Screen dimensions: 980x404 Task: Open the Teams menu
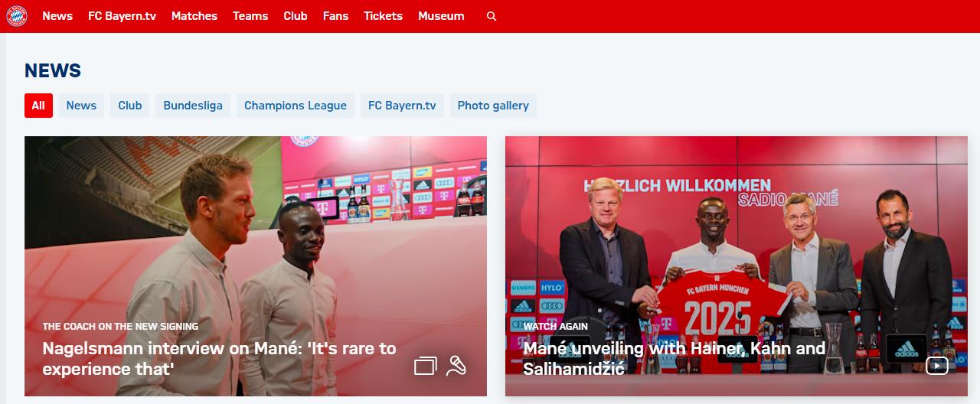[250, 16]
